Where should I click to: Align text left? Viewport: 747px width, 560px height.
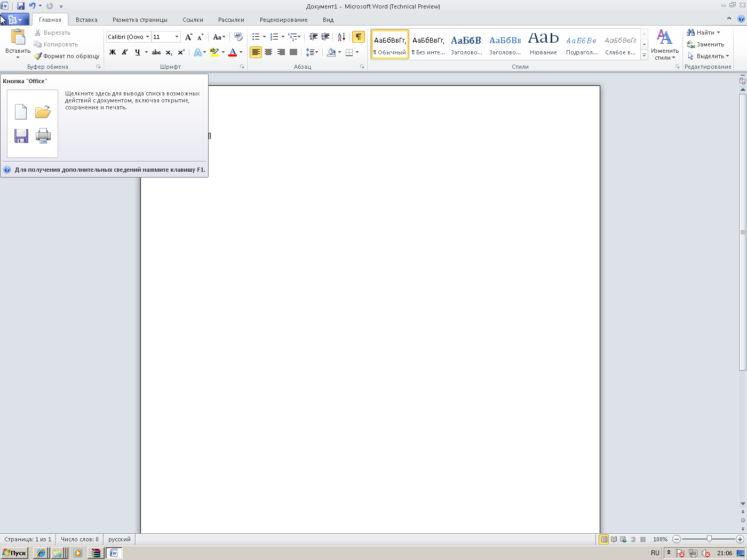click(x=256, y=52)
